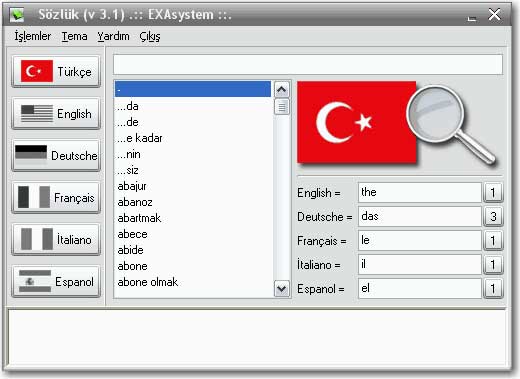This screenshot has width=520, height=379.
Task: Click the word list scroll down arrow
Action: [x=282, y=289]
